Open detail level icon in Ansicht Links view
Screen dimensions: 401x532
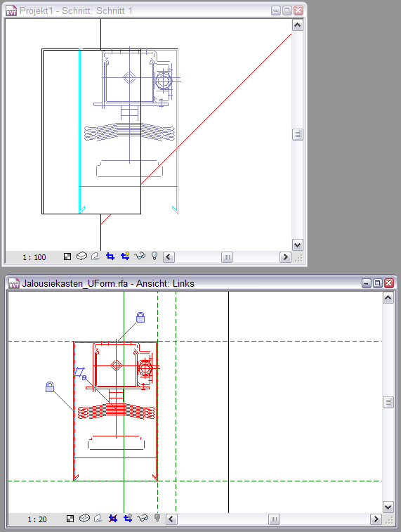click(70, 519)
